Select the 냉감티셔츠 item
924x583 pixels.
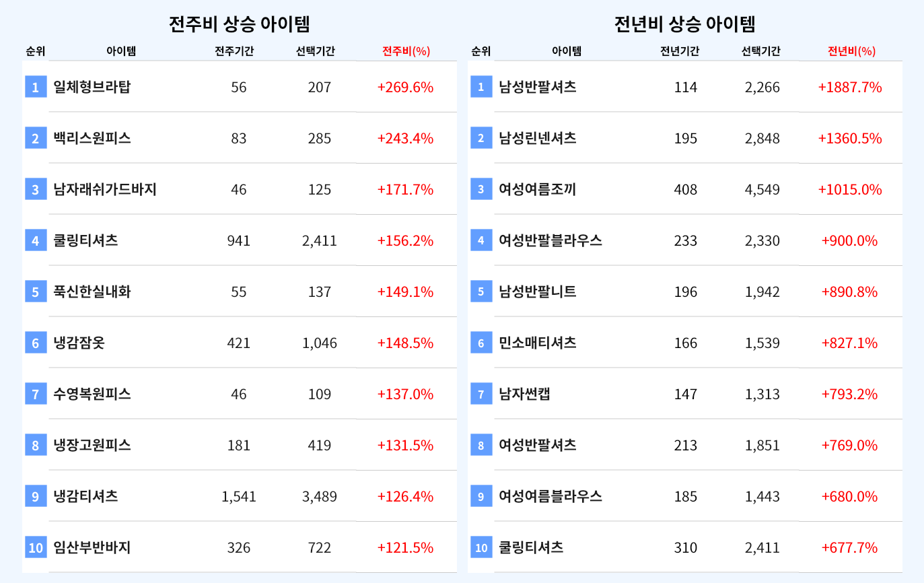[x=85, y=496]
